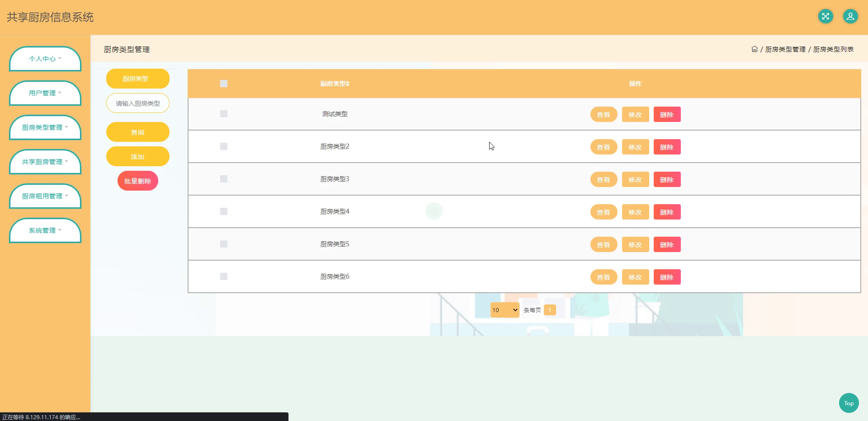Viewport: 868px width, 421px height.
Task: Click 修改 for row 厨房类型6
Action: point(635,277)
